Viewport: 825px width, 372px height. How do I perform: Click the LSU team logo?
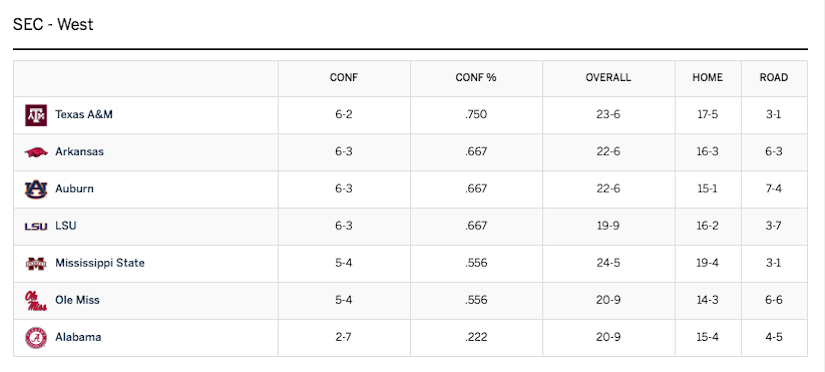36,226
